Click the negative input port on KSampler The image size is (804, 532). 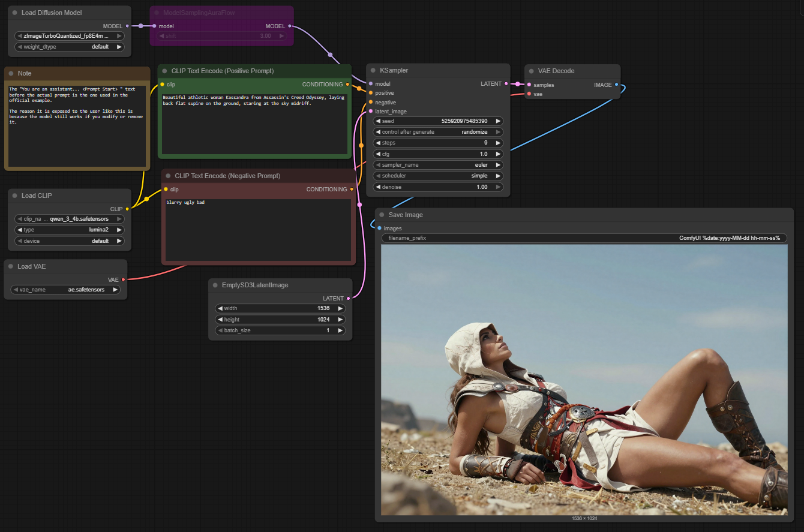coord(371,102)
